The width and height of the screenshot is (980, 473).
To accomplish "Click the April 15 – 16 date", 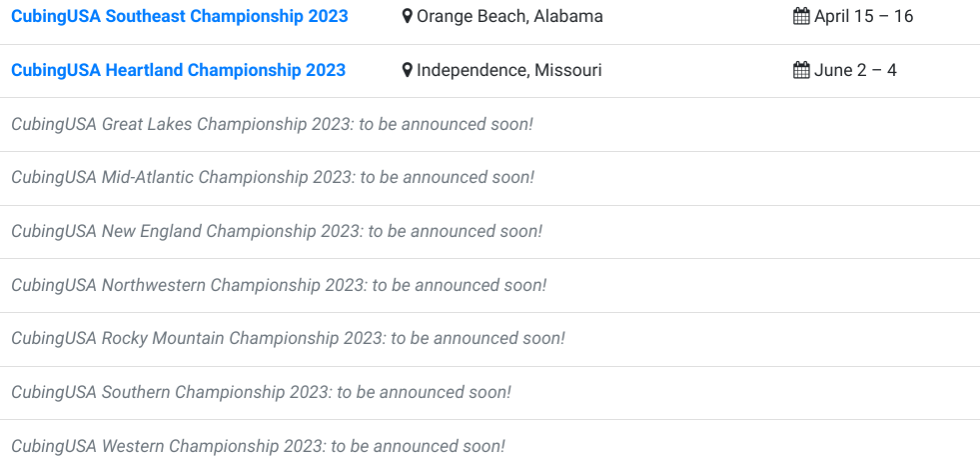I will tap(863, 16).
